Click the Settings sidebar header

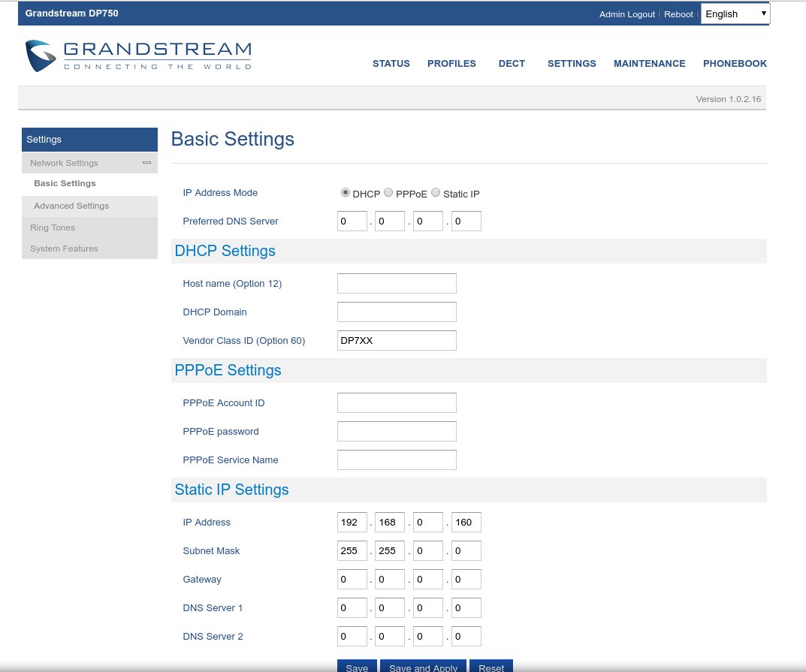click(89, 140)
